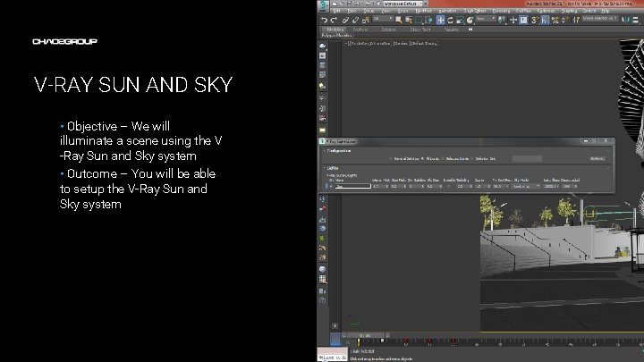Click the first red keyframe marker on the track bar
The height and width of the screenshot is (362, 644).
(x=406, y=341)
